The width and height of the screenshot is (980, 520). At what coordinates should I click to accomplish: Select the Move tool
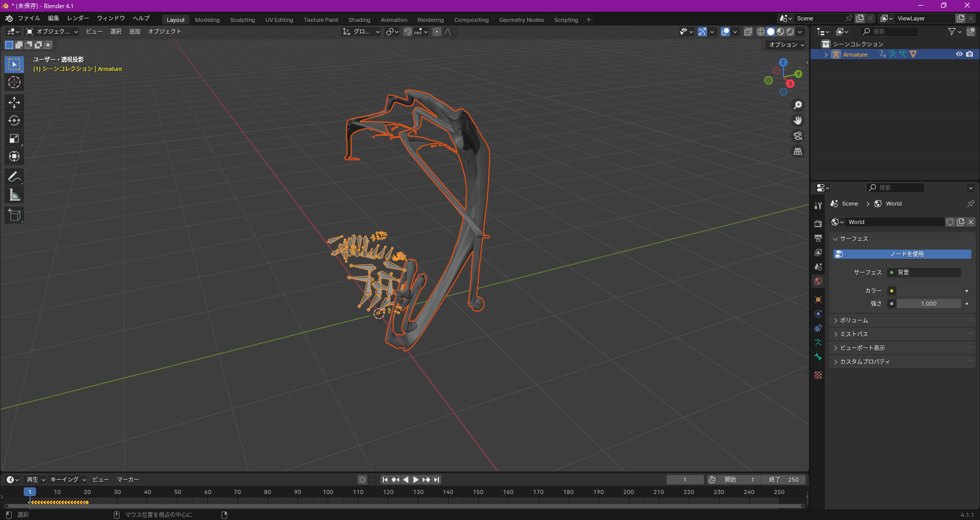[x=14, y=103]
